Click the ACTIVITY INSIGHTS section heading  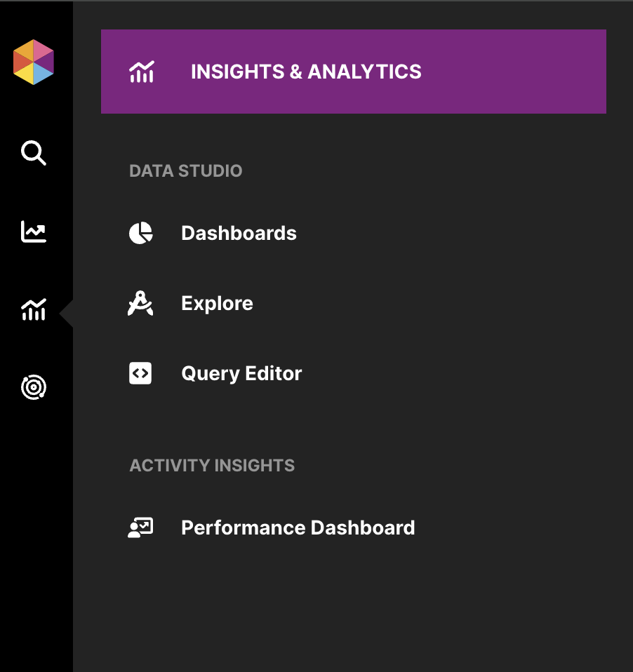click(212, 466)
